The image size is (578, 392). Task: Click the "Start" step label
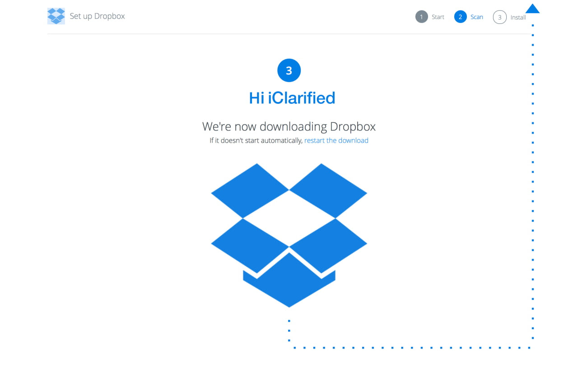[438, 17]
